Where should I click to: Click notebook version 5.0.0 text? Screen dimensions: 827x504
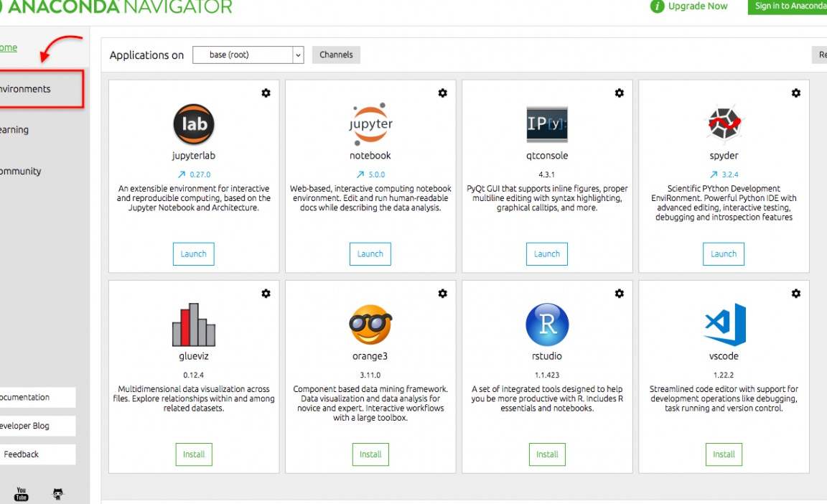377,174
